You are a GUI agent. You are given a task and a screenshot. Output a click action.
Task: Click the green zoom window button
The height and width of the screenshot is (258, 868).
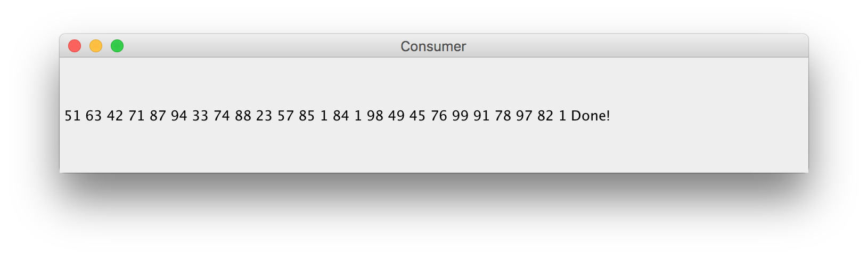[117, 46]
